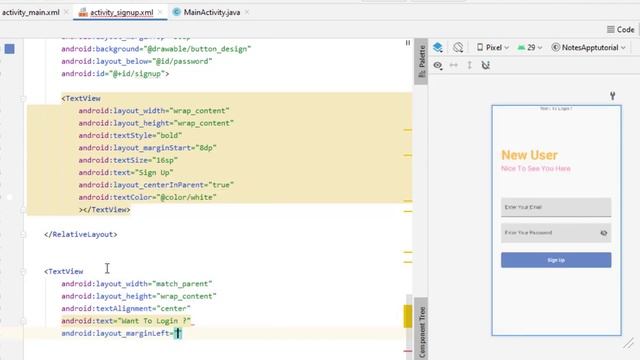Click the android:layout_marginLeft attribute line
Screen dimensions: 640x360
pos(121,333)
